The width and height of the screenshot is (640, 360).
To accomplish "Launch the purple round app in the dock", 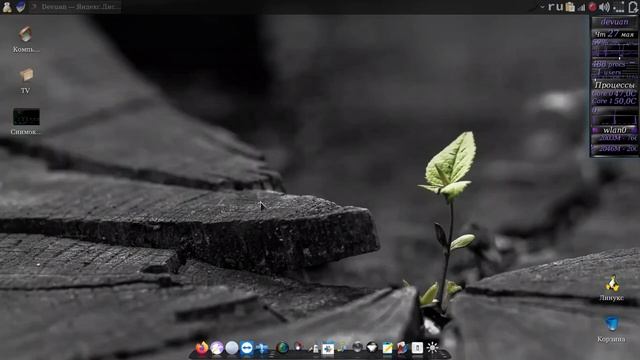I will (x=217, y=348).
